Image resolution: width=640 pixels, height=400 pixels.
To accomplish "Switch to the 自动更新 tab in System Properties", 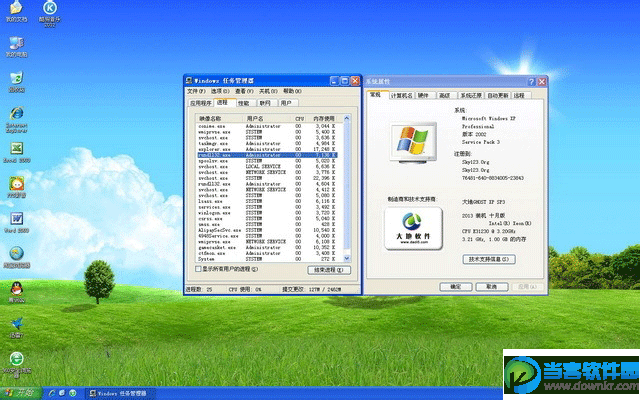I will click(496, 95).
